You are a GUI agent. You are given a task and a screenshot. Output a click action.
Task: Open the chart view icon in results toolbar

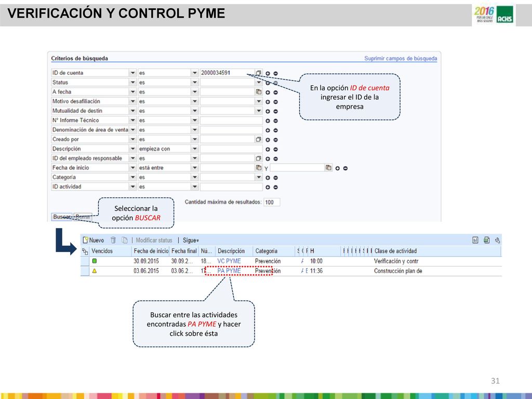[475, 240]
